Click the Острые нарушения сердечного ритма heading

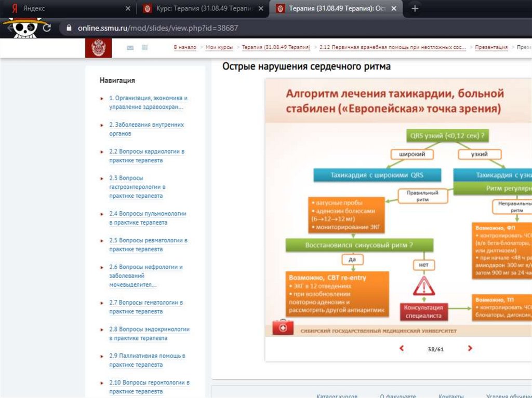coord(307,66)
